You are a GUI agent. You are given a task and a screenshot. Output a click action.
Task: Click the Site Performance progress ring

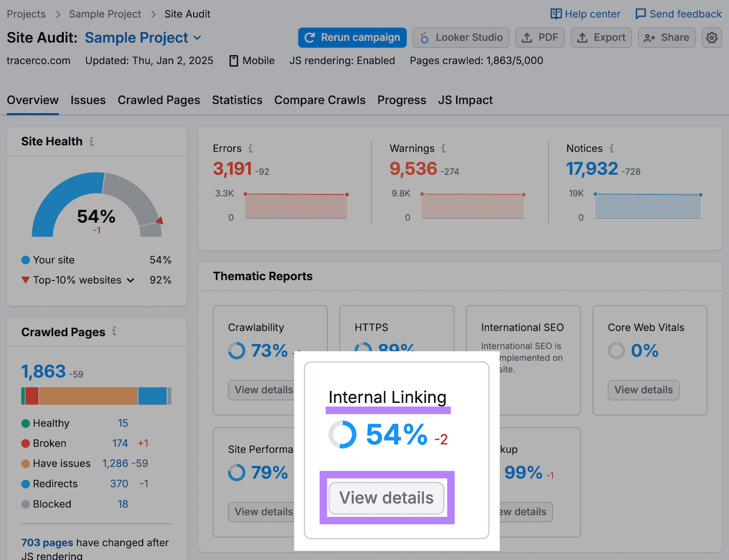point(236,473)
